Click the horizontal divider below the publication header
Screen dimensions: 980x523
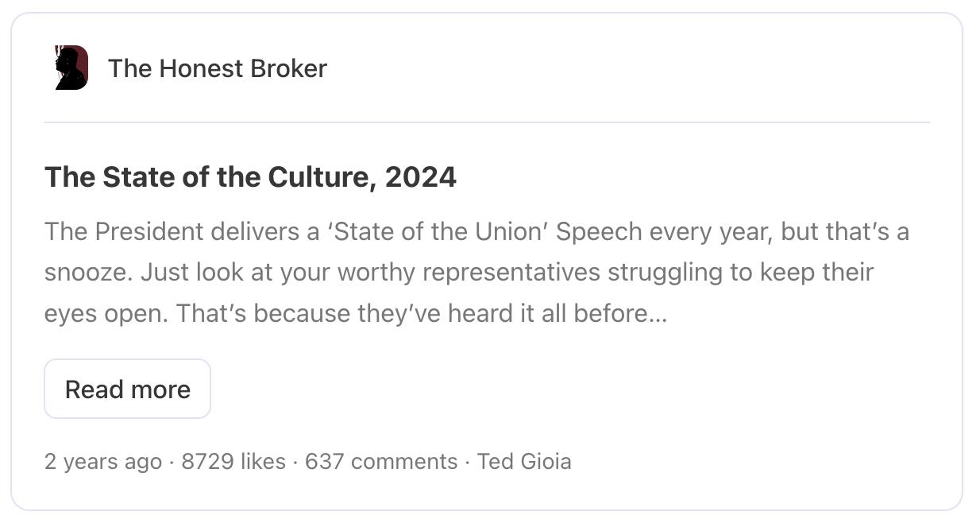486,122
